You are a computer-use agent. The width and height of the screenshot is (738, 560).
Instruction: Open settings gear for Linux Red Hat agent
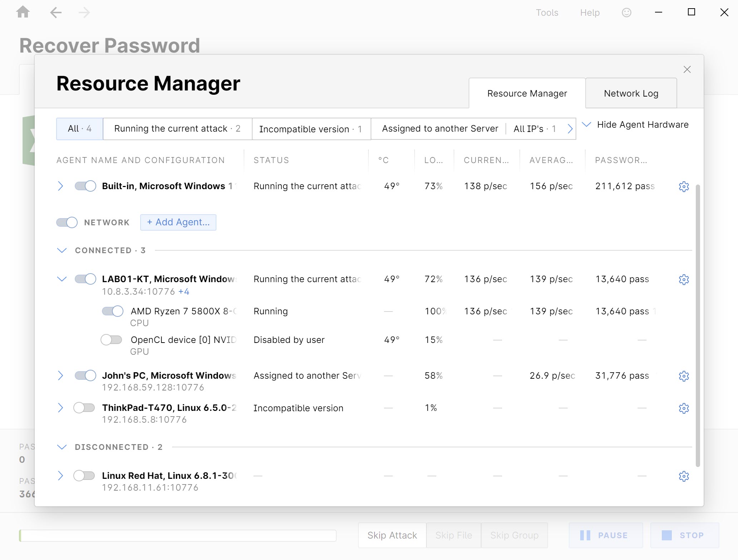pyautogui.click(x=684, y=476)
